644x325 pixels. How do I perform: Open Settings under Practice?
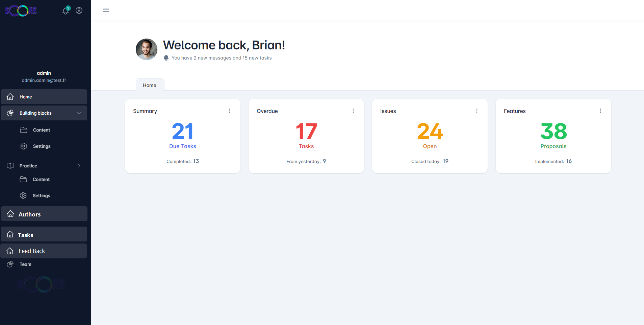click(41, 195)
